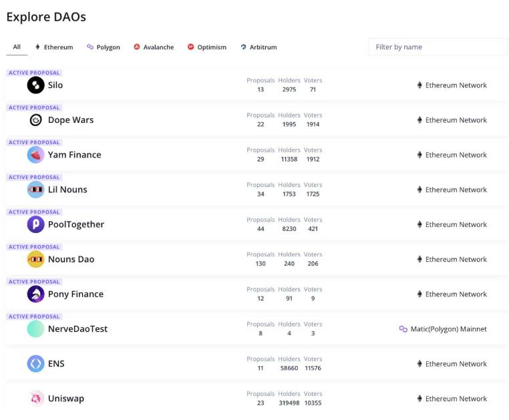Screen dimensions: 509x420
Task: Show Avalanche DAOs tab
Action: [x=154, y=47]
